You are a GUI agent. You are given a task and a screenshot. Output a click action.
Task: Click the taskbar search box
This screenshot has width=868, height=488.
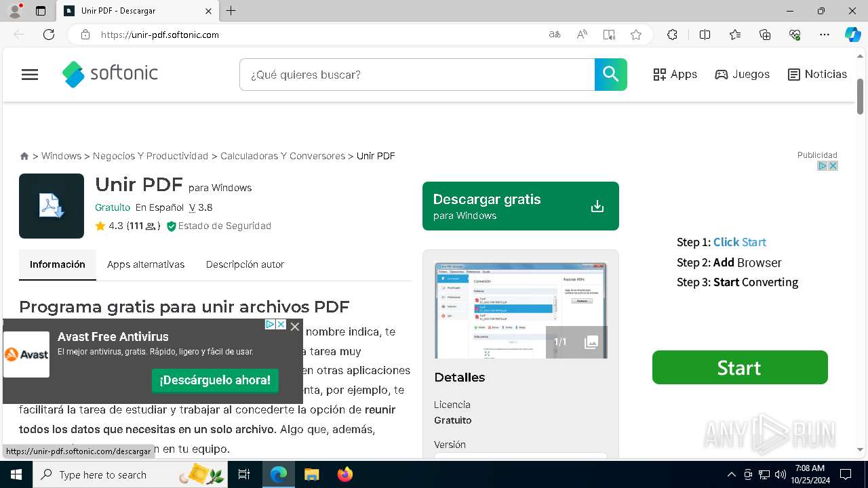(x=131, y=474)
